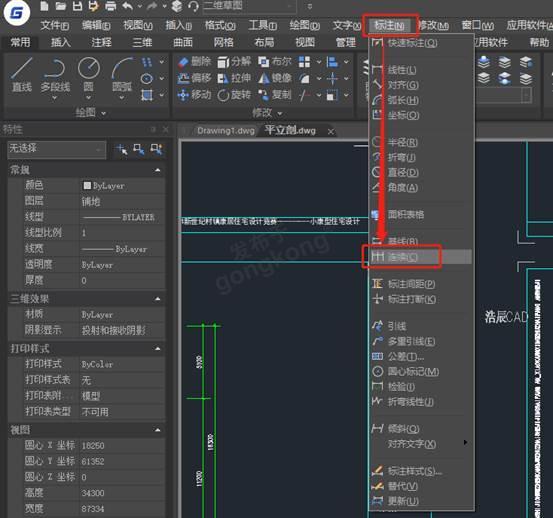Screen dimensions: 553x518
Task: Click the print icon in top toolbar
Action: pos(111,6)
